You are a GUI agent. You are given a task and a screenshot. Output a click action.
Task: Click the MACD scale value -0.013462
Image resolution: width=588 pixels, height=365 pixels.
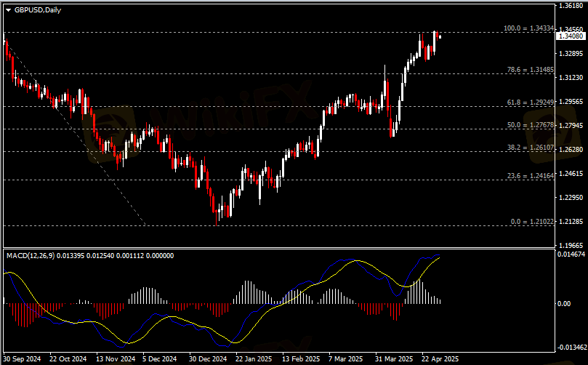tap(571, 348)
